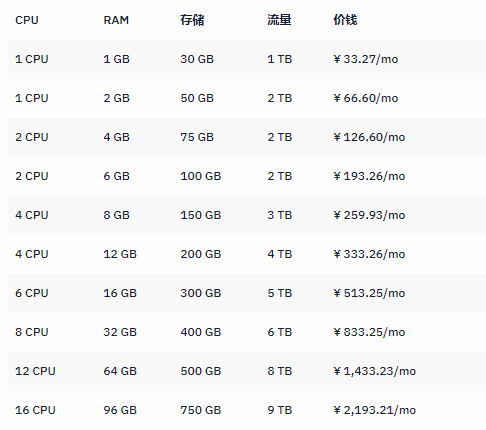Click the 8 GB RAM cell
Viewport: 486px width, 430px height.
coord(116,215)
